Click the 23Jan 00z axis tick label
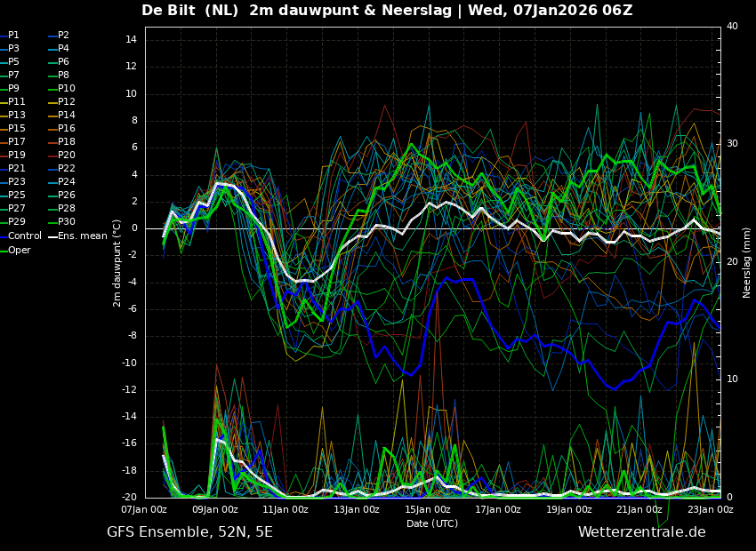This screenshot has width=756, height=551. pyautogui.click(x=710, y=509)
